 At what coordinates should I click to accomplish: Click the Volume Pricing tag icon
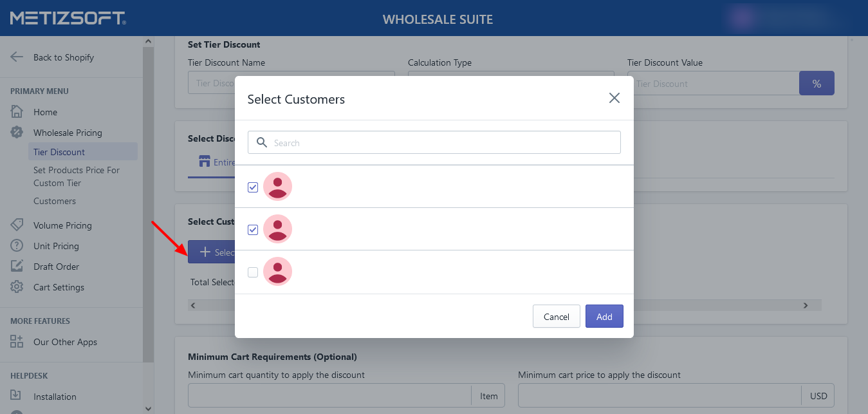pos(17,225)
